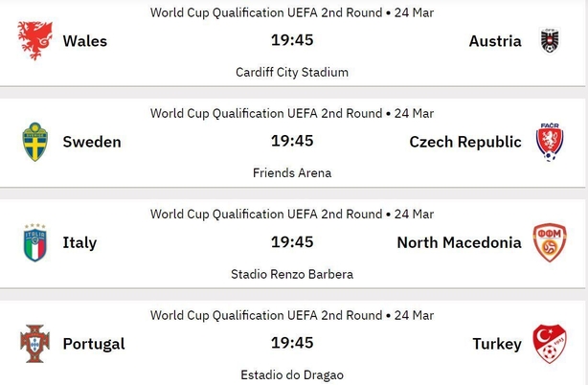Screen dimensions: 588x385
Task: Click the Italy tricolour shield badge
Action: click(x=34, y=242)
